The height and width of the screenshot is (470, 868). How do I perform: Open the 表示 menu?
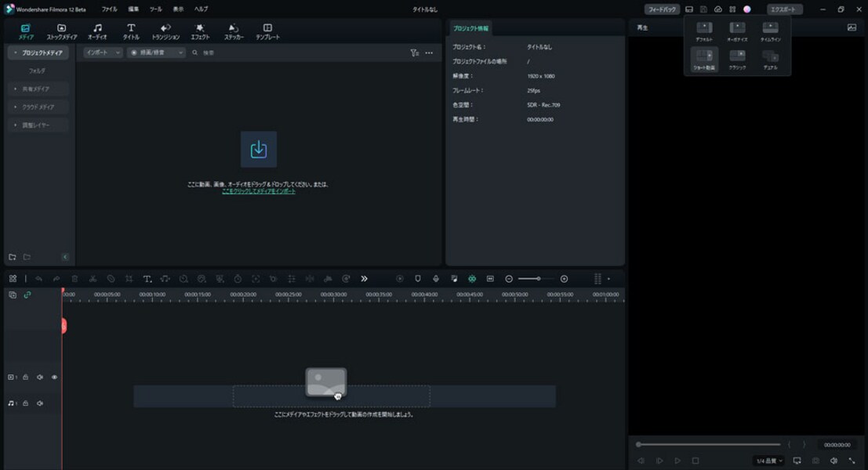click(178, 9)
